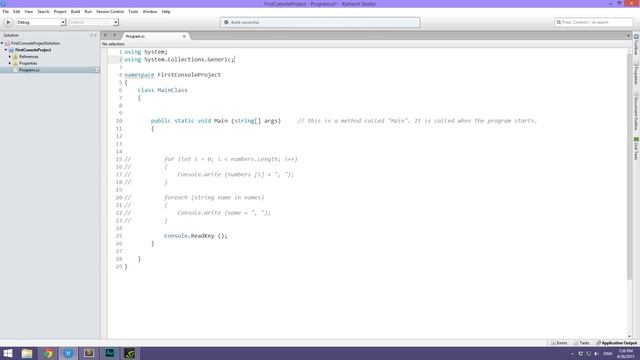
Task: Open the Application Output pad
Action: click(617, 343)
